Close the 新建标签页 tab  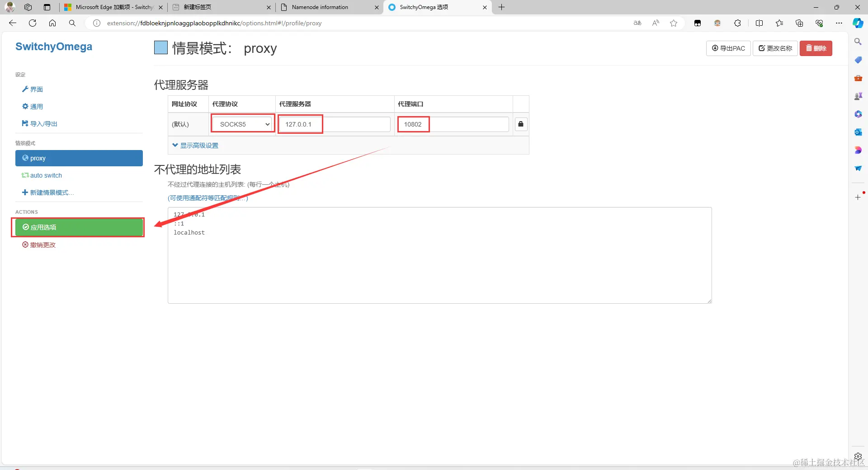click(269, 7)
